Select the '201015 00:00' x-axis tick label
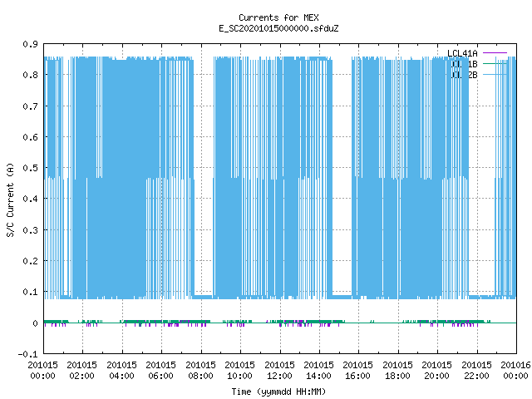532x399 pixels. point(42,370)
